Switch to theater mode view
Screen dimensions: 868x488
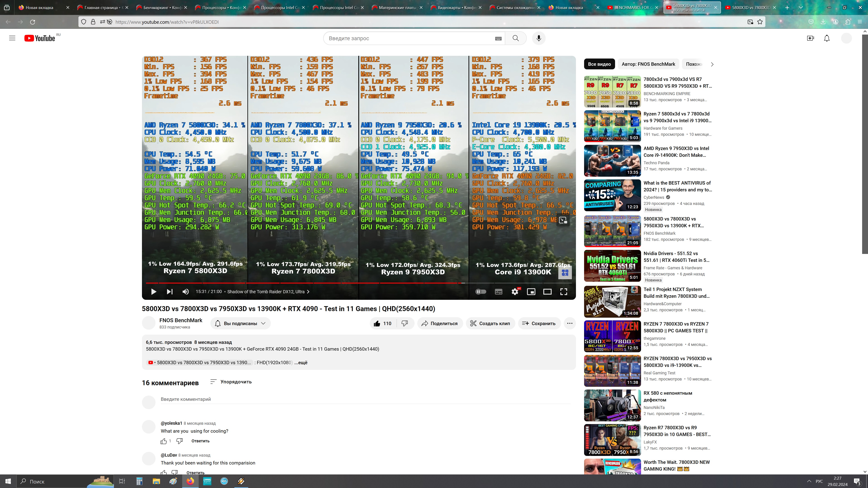[547, 292]
